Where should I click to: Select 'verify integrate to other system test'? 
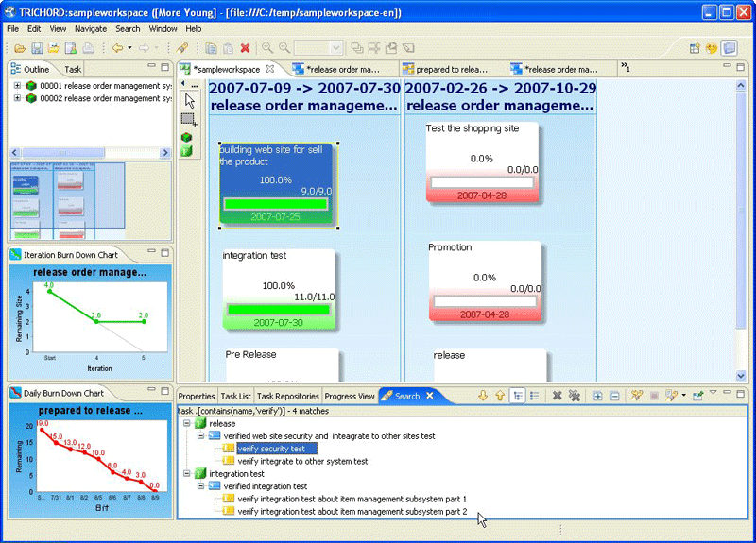tap(302, 461)
